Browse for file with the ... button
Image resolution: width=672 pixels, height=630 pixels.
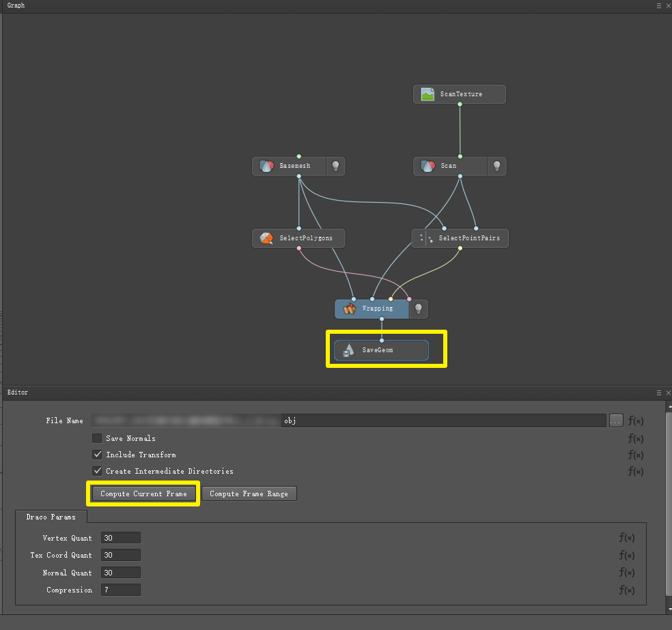616,421
